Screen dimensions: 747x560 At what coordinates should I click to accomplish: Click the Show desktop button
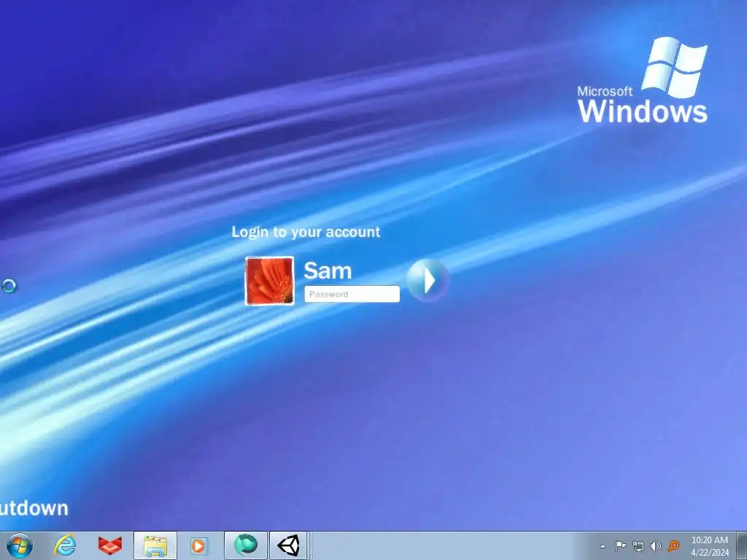tap(742, 545)
